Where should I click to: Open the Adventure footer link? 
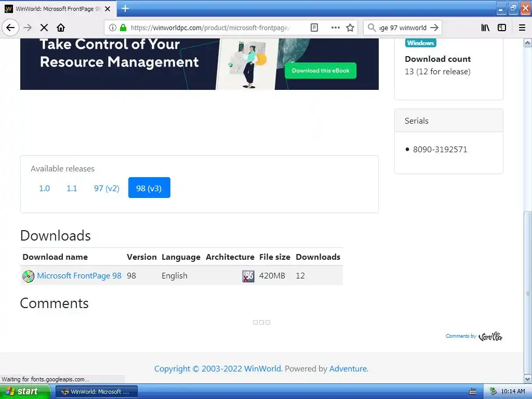(348, 368)
